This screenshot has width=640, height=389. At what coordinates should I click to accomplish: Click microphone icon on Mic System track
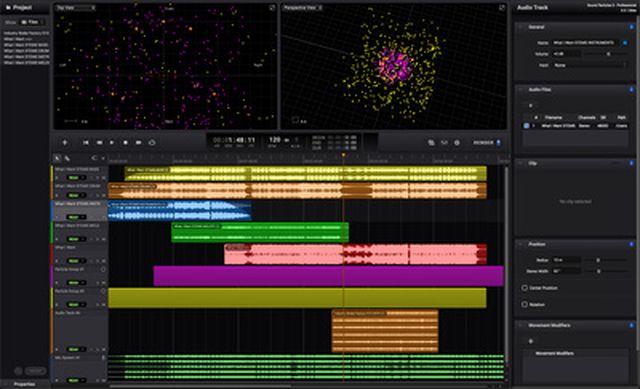103,358
